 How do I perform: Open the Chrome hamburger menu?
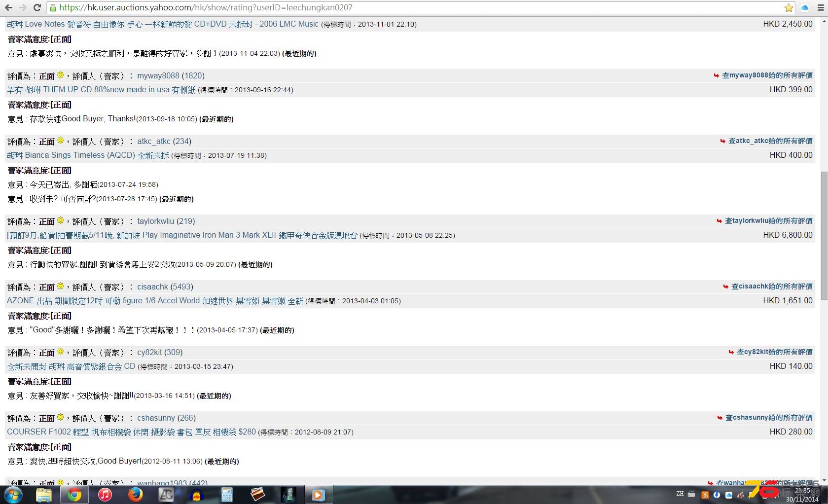[x=821, y=7]
